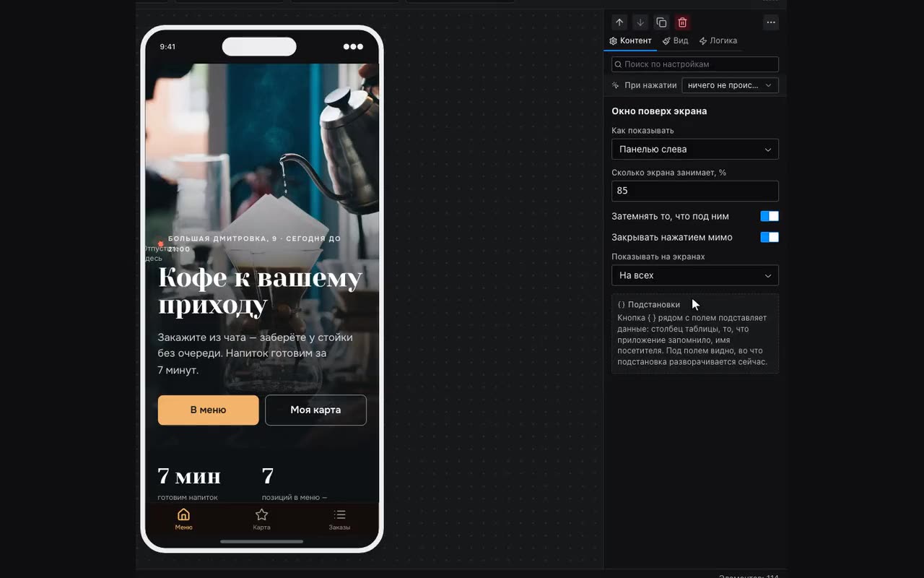The width and height of the screenshot is (924, 578).
Task: Tap the Меню home icon in phone navbar
Action: (x=183, y=514)
